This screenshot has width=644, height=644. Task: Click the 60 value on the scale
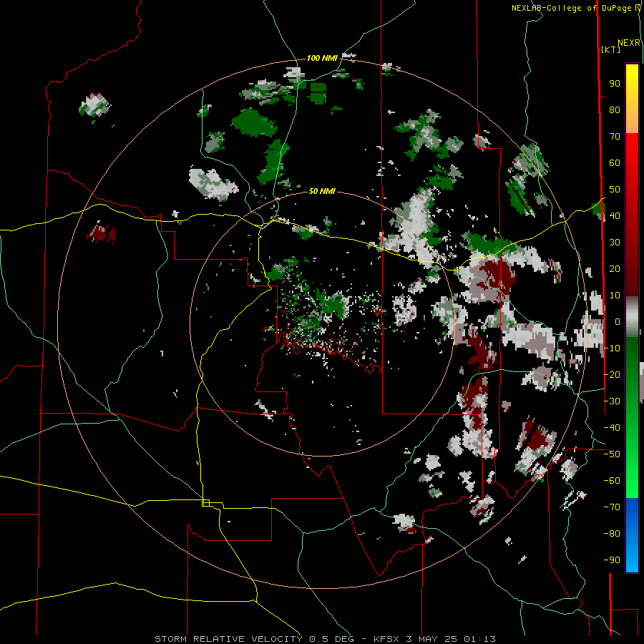(615, 163)
